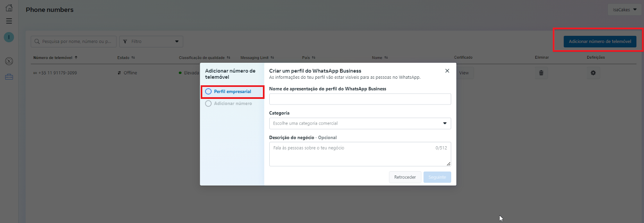Click the filter funnel icon

(x=125, y=41)
